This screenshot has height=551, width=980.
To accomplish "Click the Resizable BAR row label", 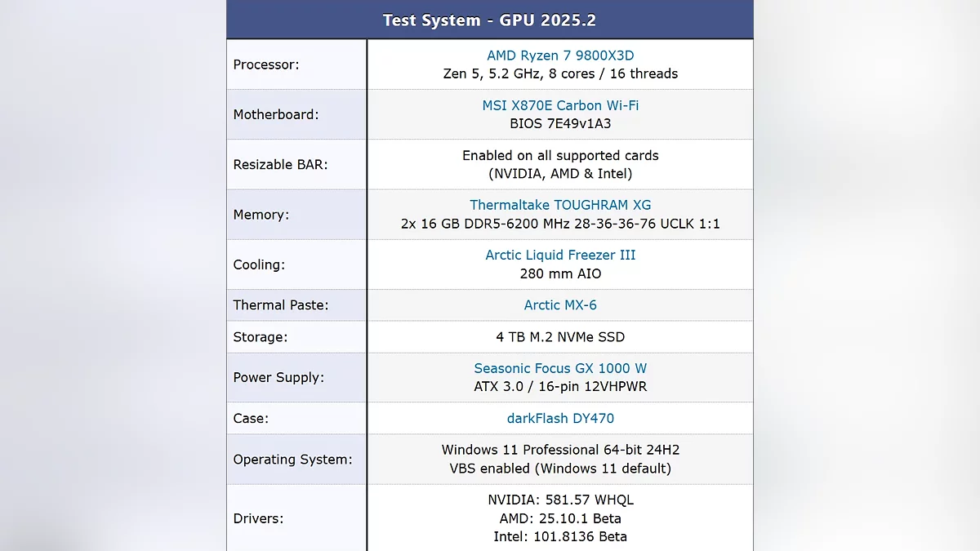I will [280, 164].
